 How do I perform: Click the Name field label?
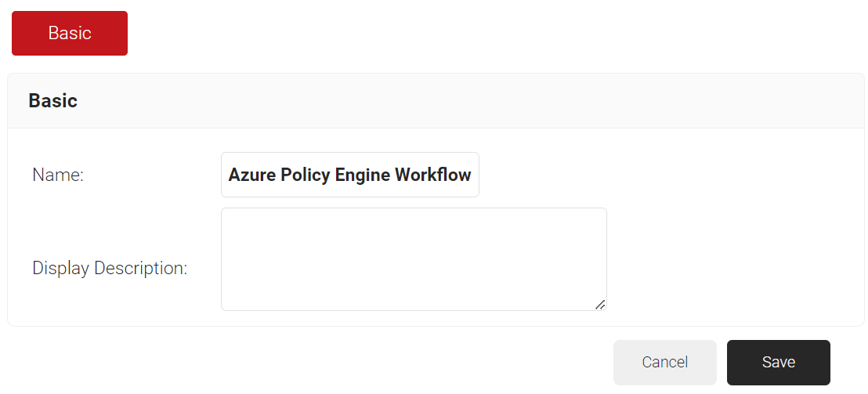click(x=58, y=175)
